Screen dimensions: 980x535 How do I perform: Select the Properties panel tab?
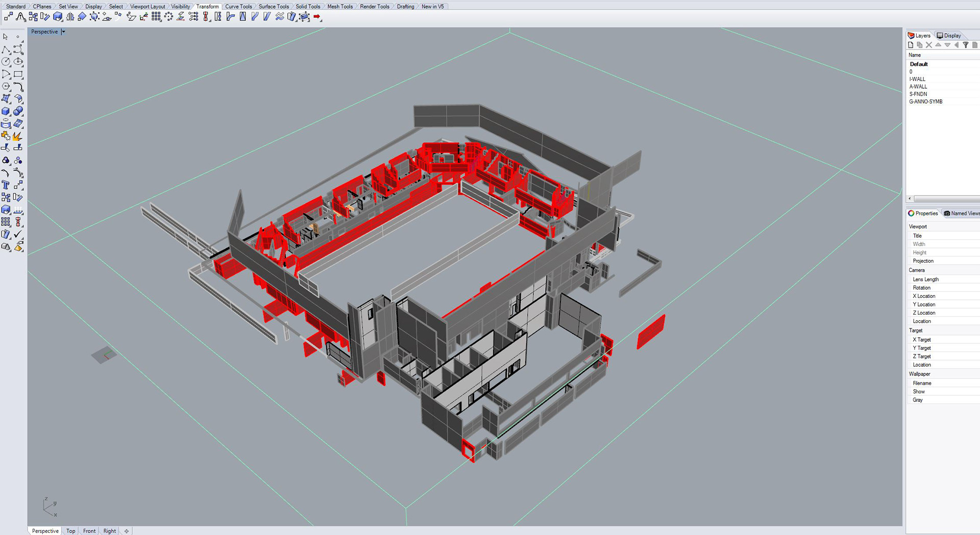pyautogui.click(x=923, y=213)
